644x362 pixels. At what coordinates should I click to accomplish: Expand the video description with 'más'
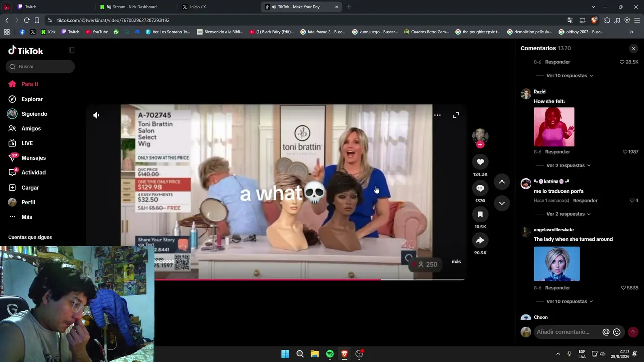(x=456, y=262)
